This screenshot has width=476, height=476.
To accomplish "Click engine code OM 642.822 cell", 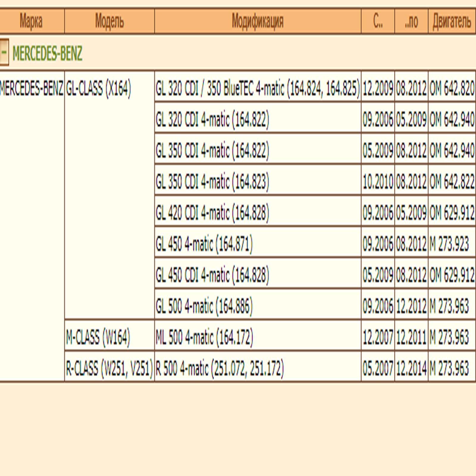I will coord(452,181).
